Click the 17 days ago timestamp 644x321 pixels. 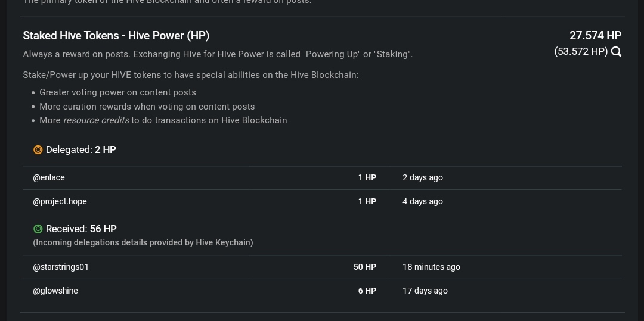coord(425,291)
